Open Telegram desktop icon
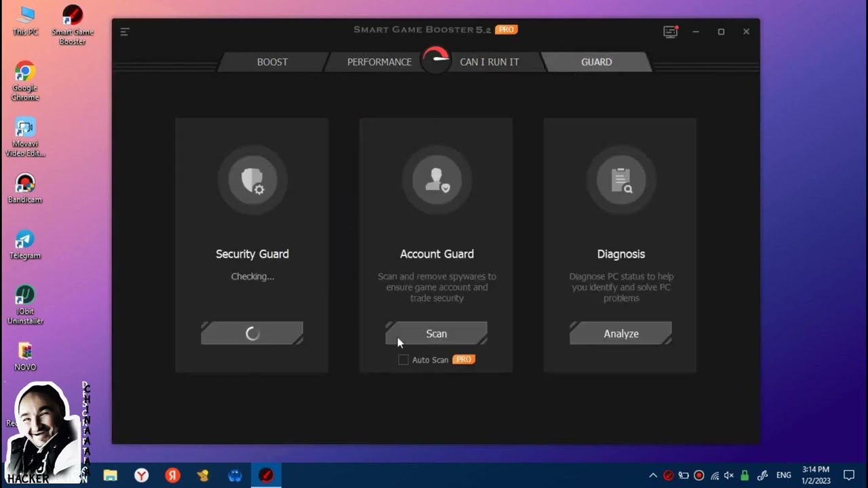The height and width of the screenshot is (488, 868). [x=25, y=245]
